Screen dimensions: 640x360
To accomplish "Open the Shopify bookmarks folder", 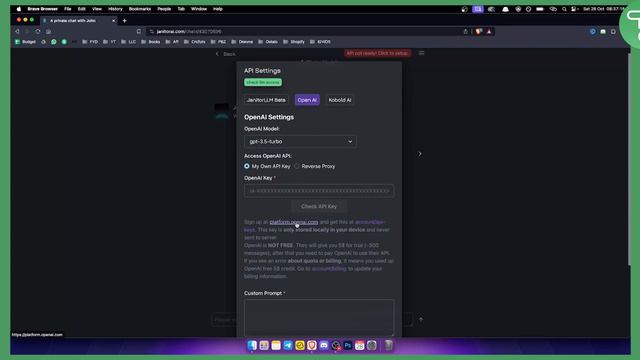I will (294, 42).
